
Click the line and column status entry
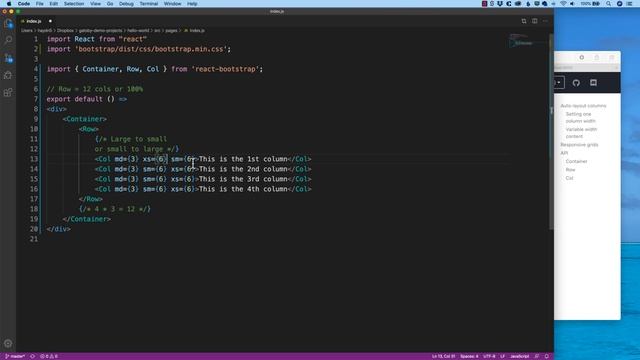(x=443, y=356)
